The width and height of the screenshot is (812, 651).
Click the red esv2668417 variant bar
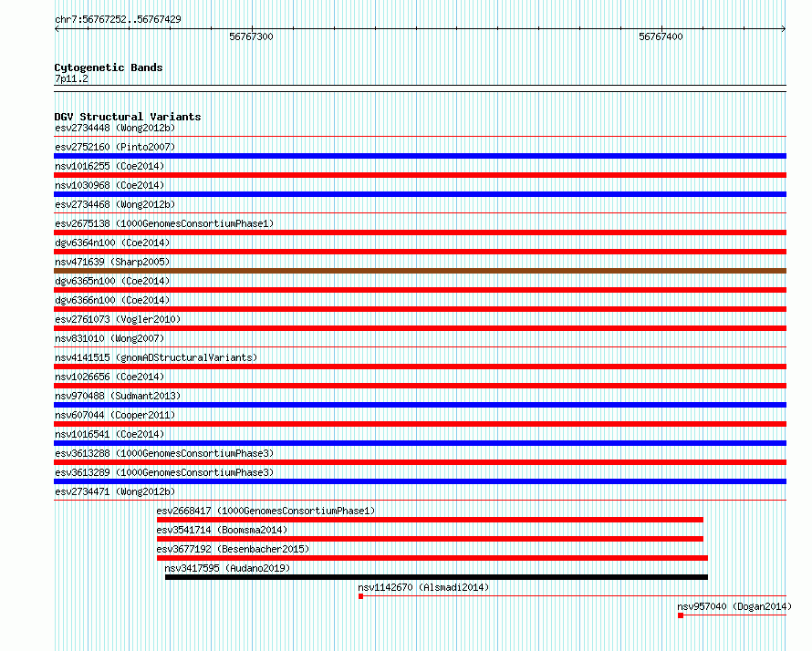click(430, 520)
